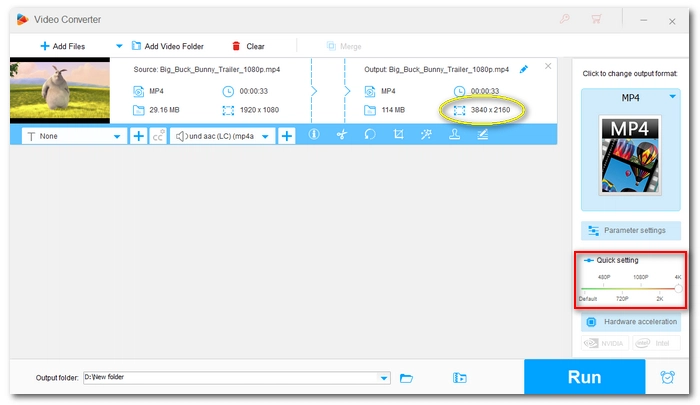
Task: Open the output folder location icon
Action: [x=459, y=378]
